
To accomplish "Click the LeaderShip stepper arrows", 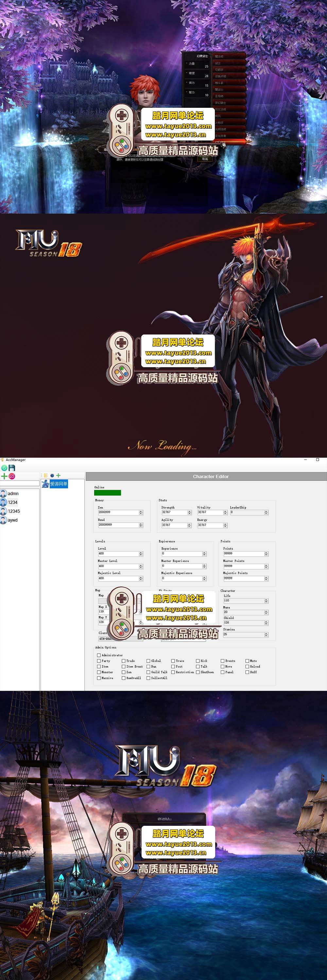I will point(266,513).
